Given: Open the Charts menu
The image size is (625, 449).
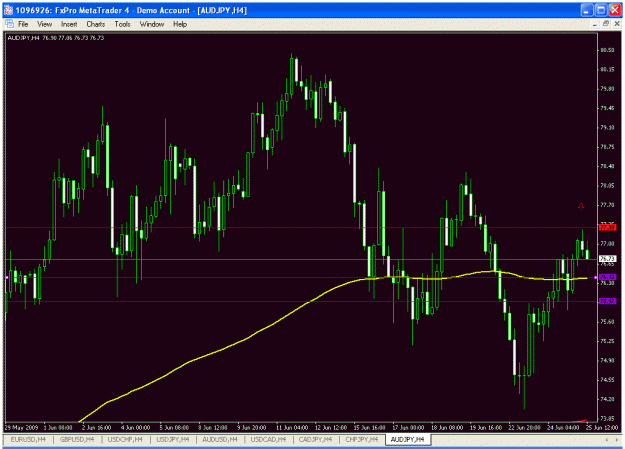Looking at the screenshot, I should pyautogui.click(x=96, y=24).
